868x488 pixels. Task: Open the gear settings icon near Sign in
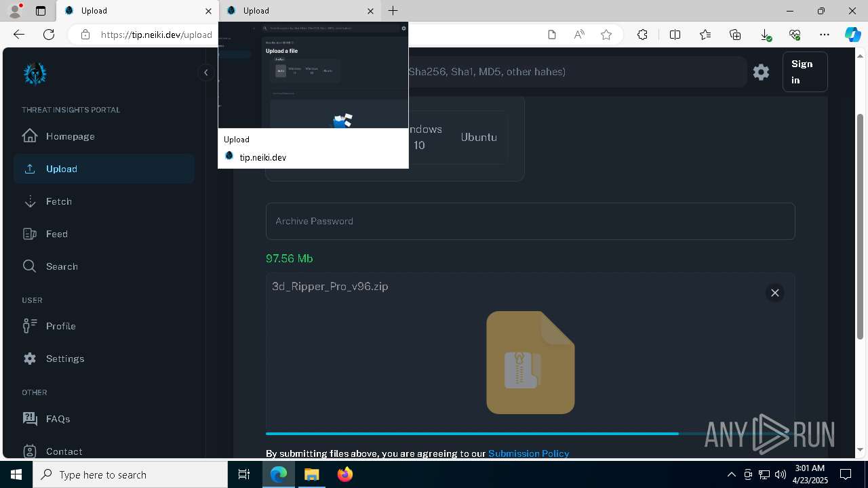click(761, 72)
